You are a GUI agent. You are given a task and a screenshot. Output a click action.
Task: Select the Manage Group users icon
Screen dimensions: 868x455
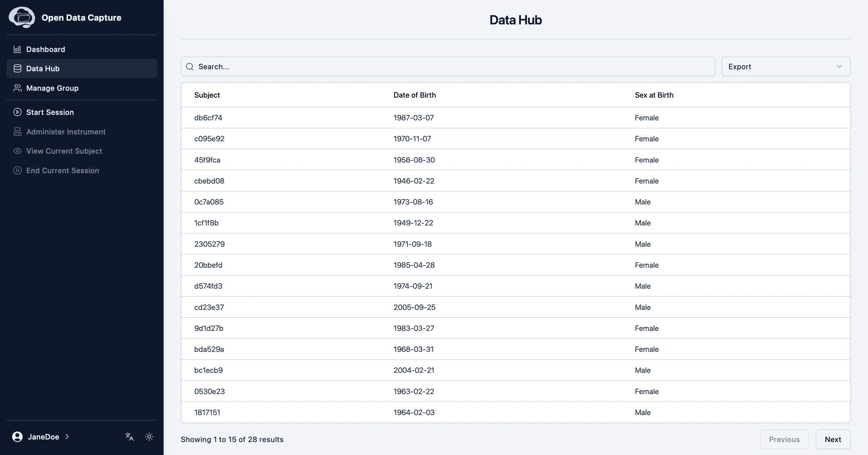(x=17, y=88)
